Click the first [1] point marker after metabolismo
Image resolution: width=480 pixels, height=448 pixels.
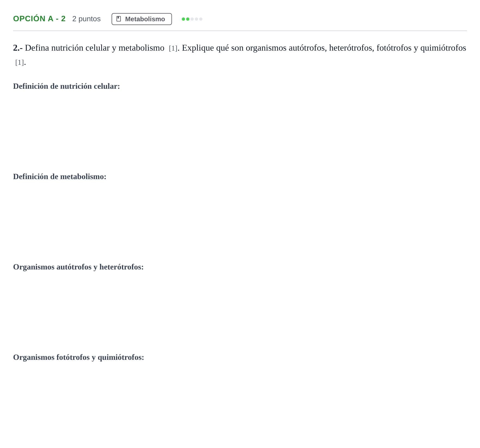[x=173, y=48]
